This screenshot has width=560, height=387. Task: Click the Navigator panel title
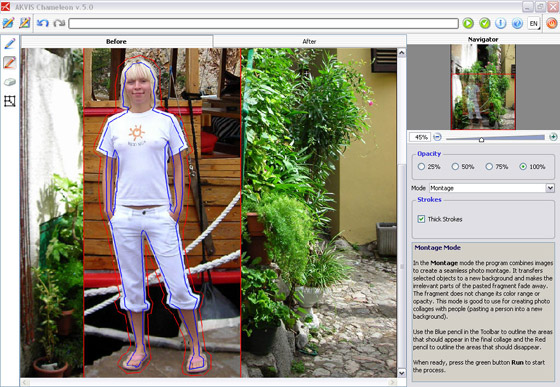pyautogui.click(x=483, y=39)
